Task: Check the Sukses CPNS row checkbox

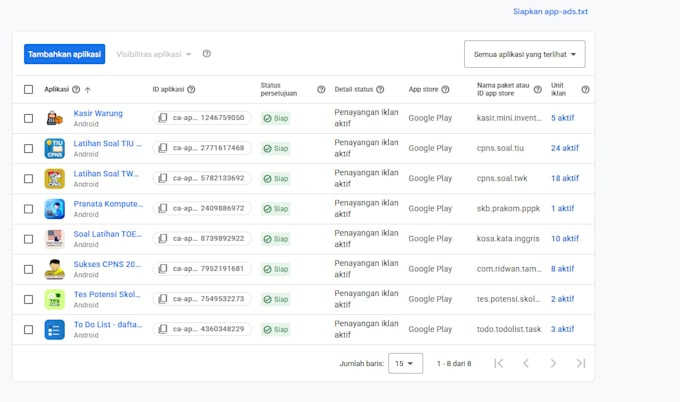Action: tap(29, 269)
